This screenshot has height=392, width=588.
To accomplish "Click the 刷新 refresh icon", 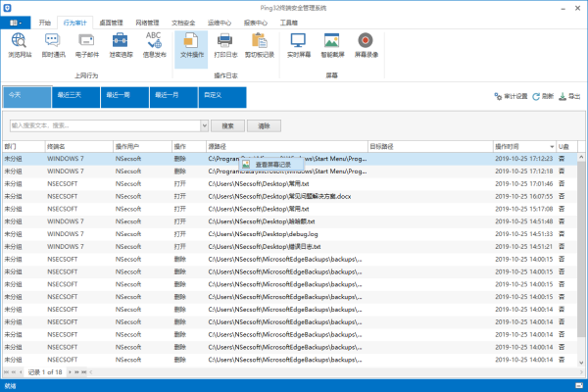I will [543, 96].
